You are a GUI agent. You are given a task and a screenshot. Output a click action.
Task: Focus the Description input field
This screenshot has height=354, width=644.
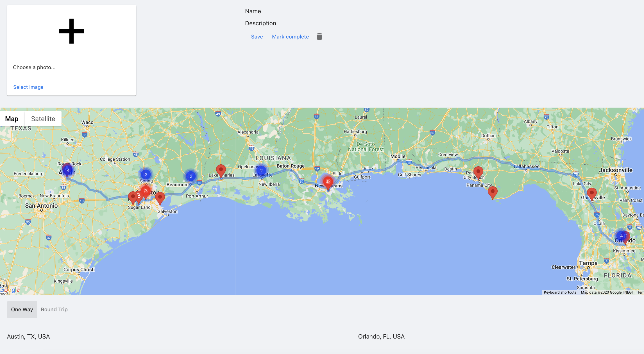click(346, 23)
